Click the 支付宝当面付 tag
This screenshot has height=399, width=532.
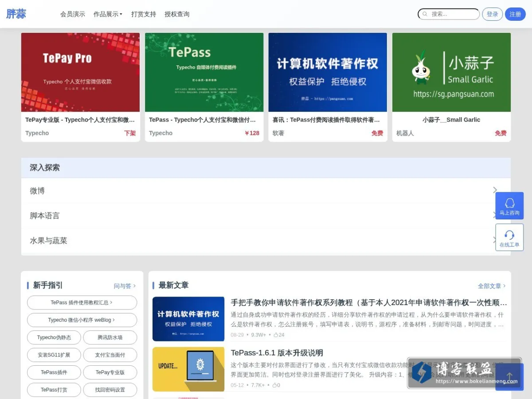[110, 355]
